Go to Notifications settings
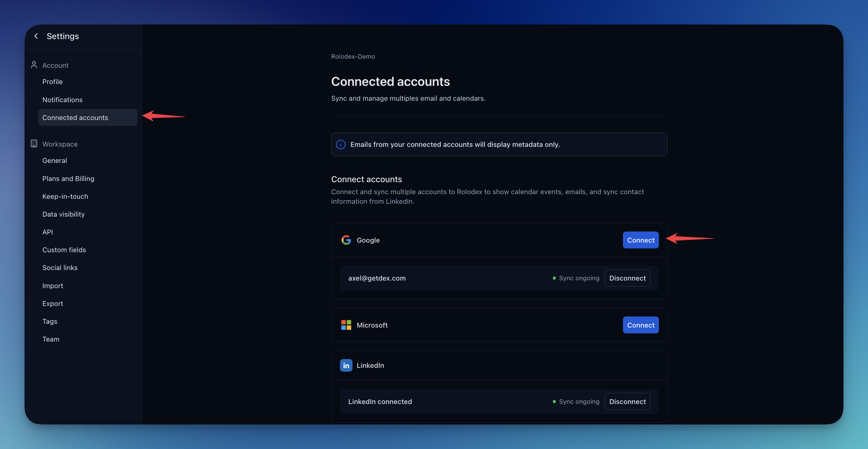Image resolution: width=868 pixels, height=449 pixels. (x=62, y=100)
